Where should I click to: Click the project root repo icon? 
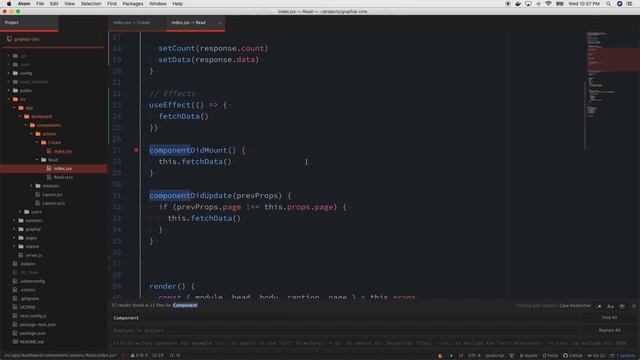(x=9, y=39)
